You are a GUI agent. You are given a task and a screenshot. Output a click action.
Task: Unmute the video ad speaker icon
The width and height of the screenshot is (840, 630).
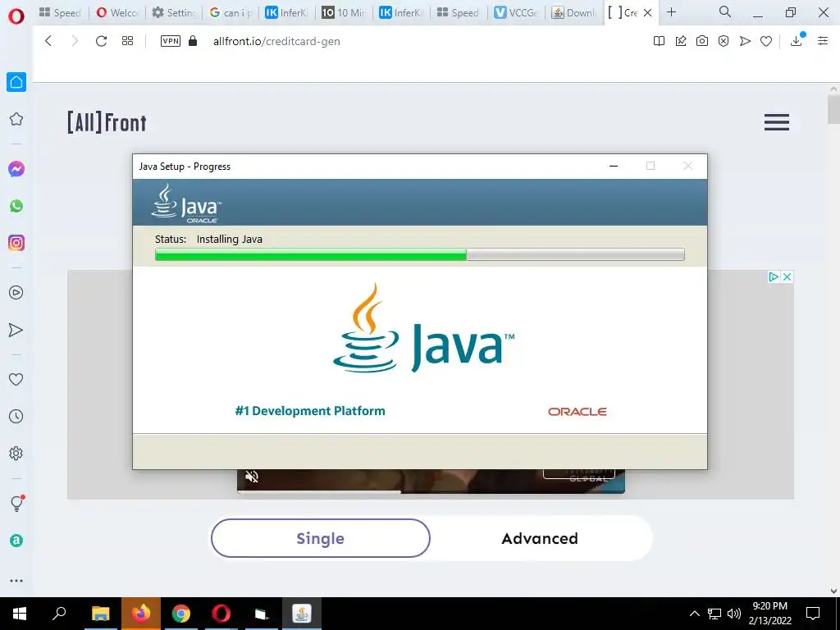(x=252, y=477)
